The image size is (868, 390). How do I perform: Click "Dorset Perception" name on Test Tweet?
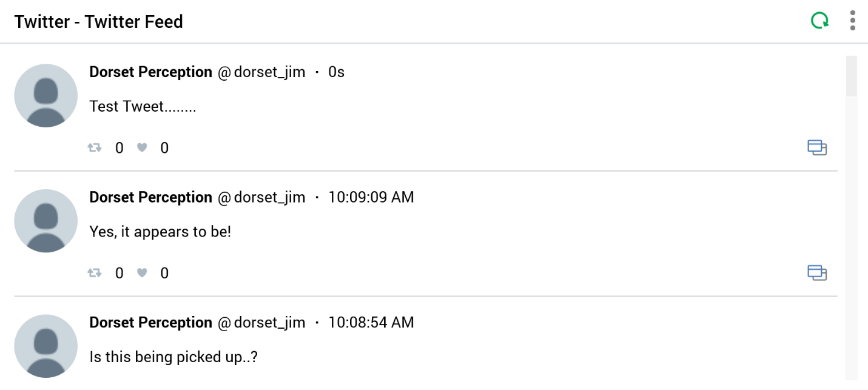click(x=150, y=72)
